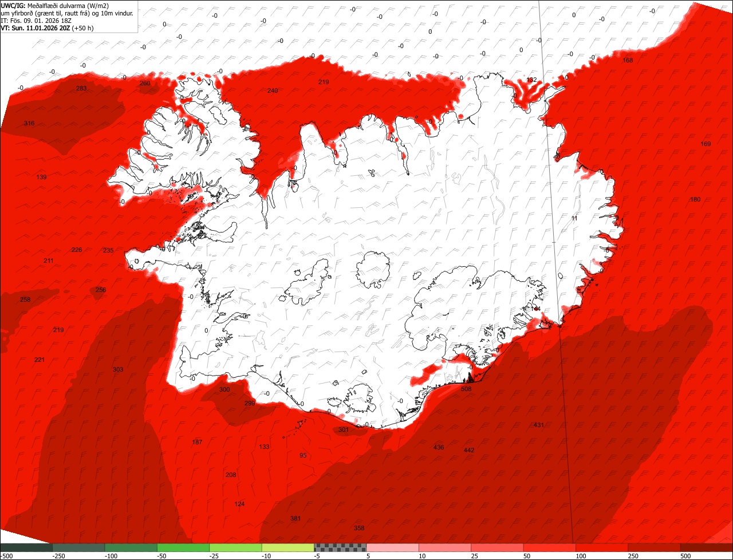Click the value 168 in the northeast

pos(628,60)
